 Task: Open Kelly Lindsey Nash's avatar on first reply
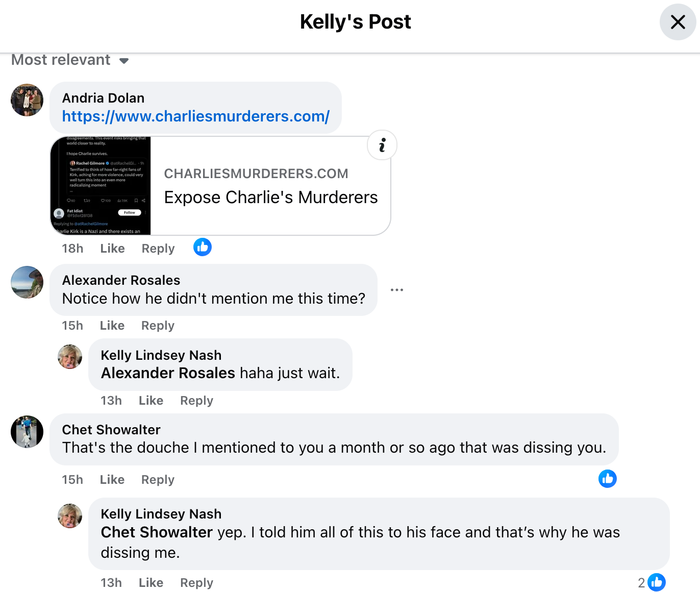pyautogui.click(x=70, y=357)
